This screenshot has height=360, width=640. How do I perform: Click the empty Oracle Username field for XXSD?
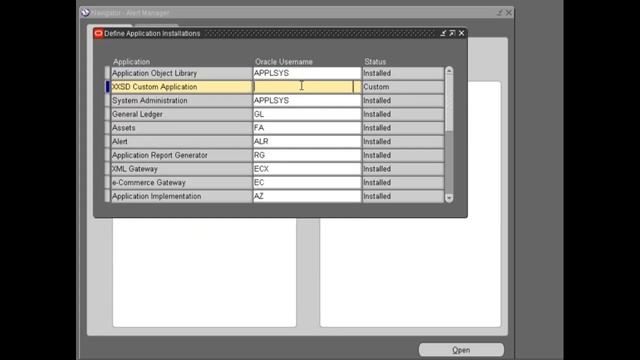307,87
